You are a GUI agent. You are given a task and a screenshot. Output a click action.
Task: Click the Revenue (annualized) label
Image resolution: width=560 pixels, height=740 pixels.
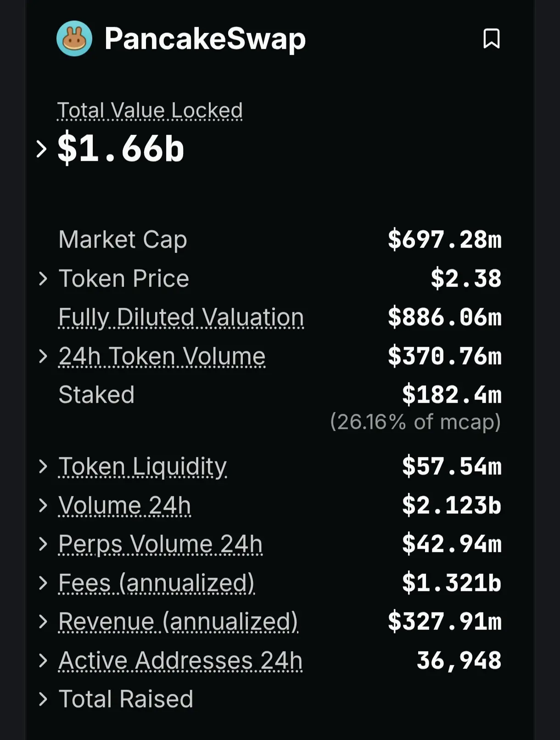178,622
